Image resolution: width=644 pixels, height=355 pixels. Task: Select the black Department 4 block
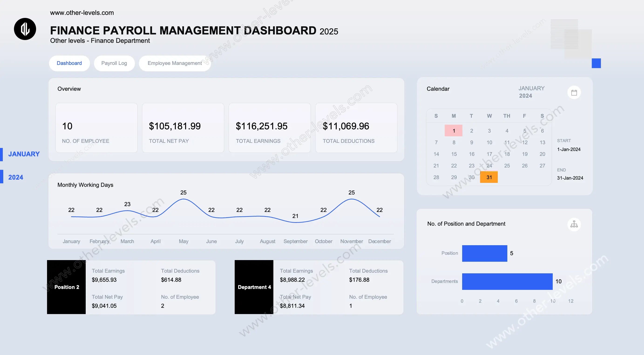254,287
